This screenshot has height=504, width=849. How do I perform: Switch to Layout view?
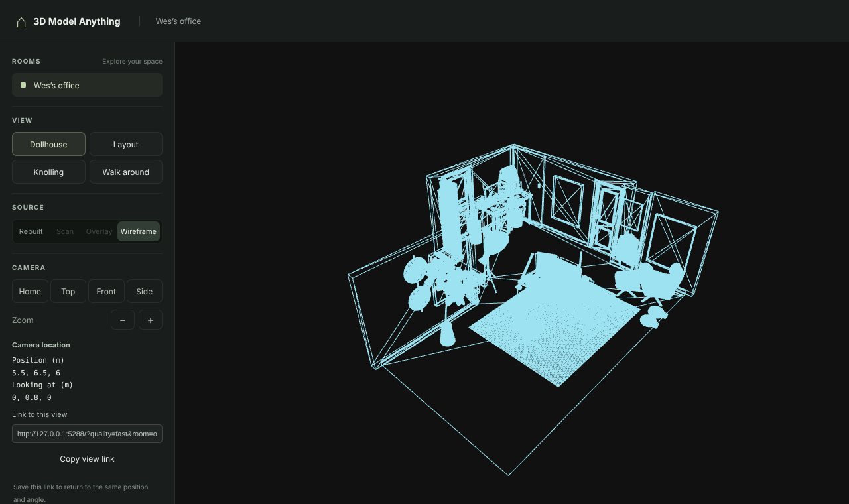pyautogui.click(x=126, y=144)
